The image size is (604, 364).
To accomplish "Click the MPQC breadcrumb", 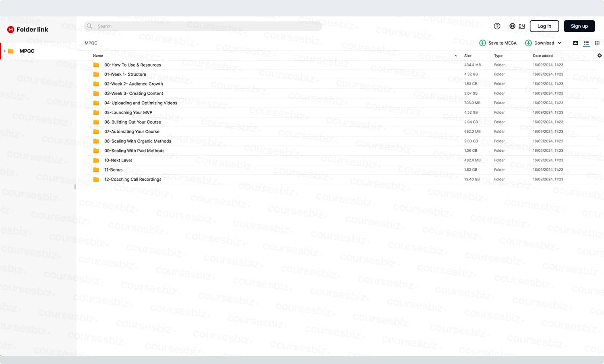I will [91, 43].
